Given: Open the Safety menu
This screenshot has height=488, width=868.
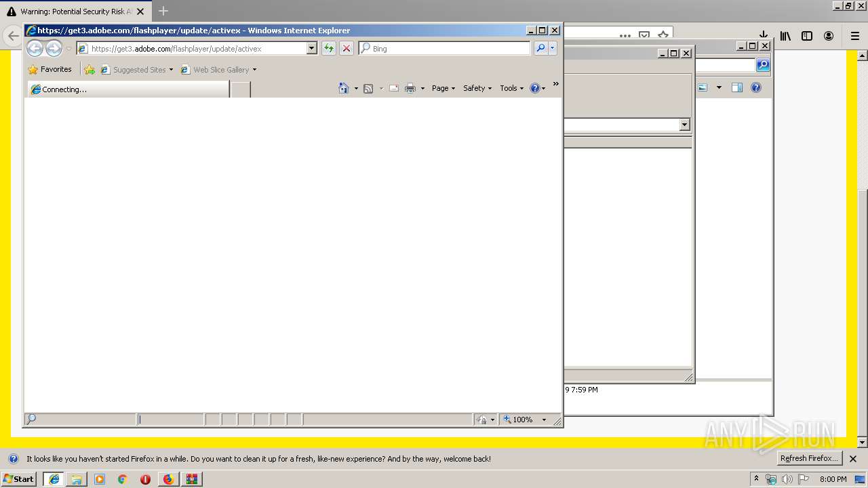Looking at the screenshot, I should (x=477, y=88).
